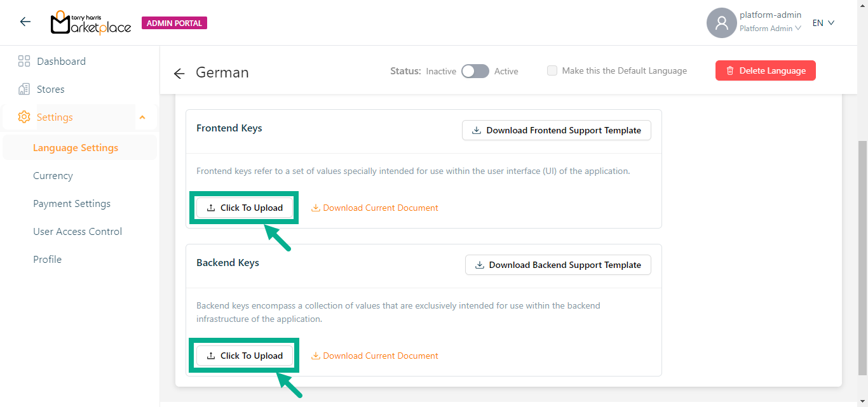868x407 pixels.
Task: Open Payment Settings in sidebar
Action: (x=72, y=204)
